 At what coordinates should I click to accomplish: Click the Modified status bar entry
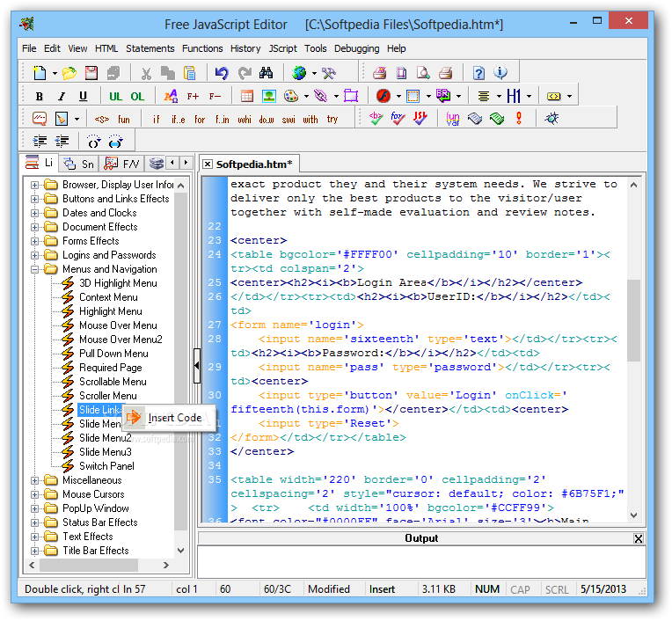pyautogui.click(x=329, y=589)
